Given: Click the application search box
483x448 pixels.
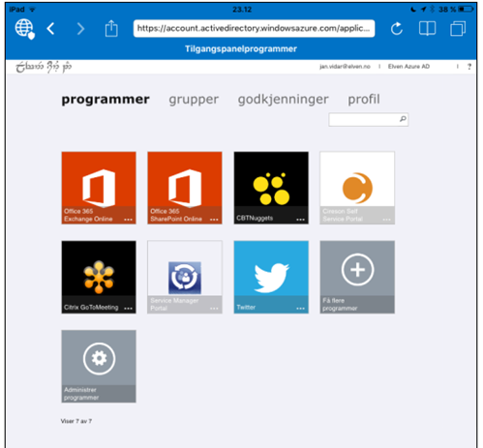Looking at the screenshot, I should click(368, 119).
